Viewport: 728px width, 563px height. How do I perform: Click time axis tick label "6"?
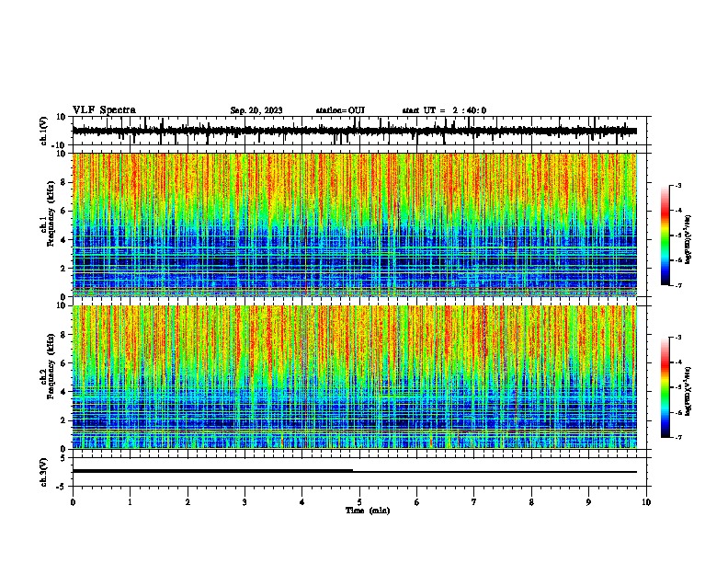point(417,502)
